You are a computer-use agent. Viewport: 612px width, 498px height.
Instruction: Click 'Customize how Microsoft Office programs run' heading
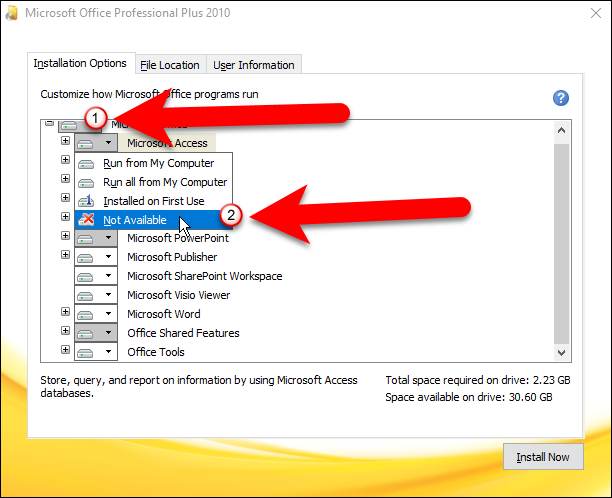click(149, 94)
